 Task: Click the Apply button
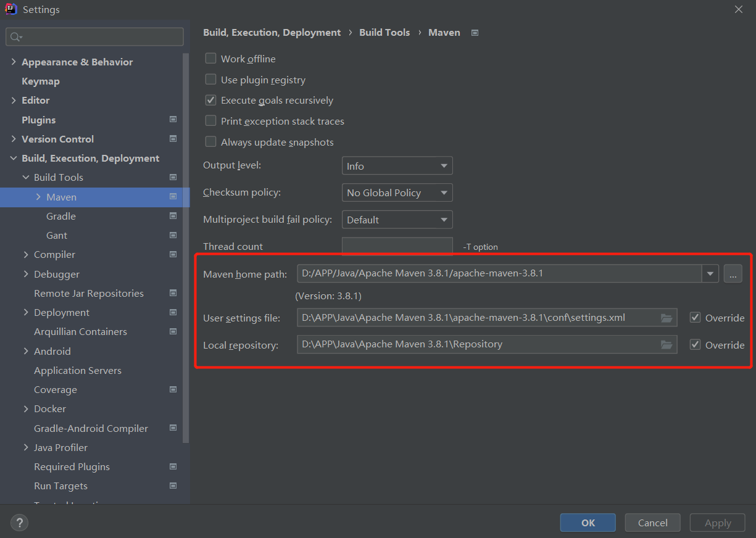coord(718,523)
